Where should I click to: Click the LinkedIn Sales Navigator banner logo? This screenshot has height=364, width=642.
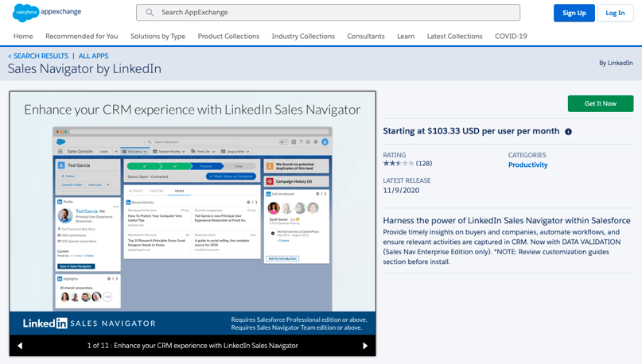point(89,323)
